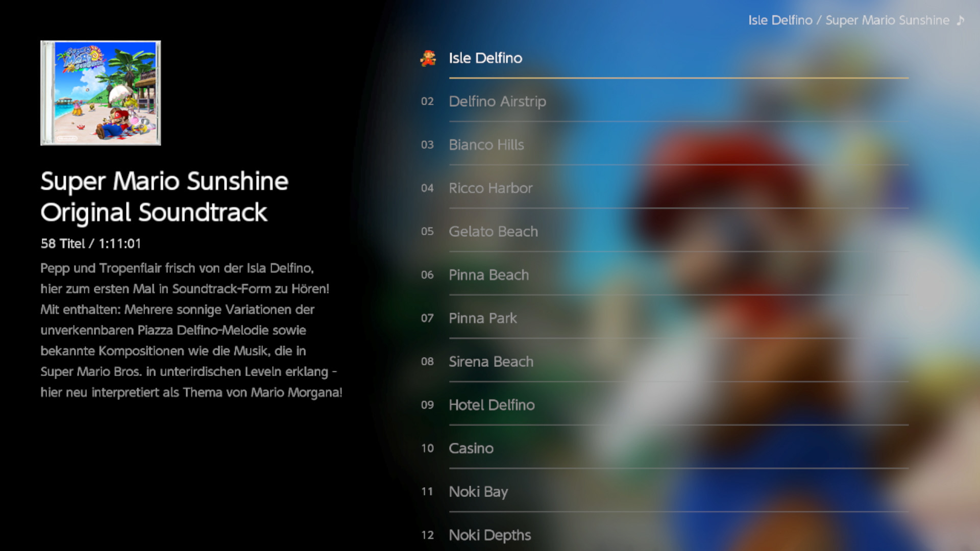The height and width of the screenshot is (551, 980).
Task: Start track 07 Pinna Park
Action: click(x=482, y=318)
